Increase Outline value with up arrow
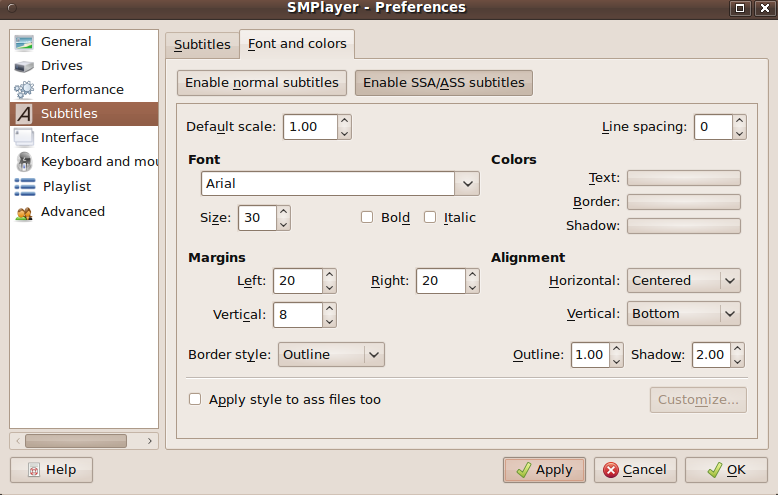The image size is (778, 495). coord(616,349)
